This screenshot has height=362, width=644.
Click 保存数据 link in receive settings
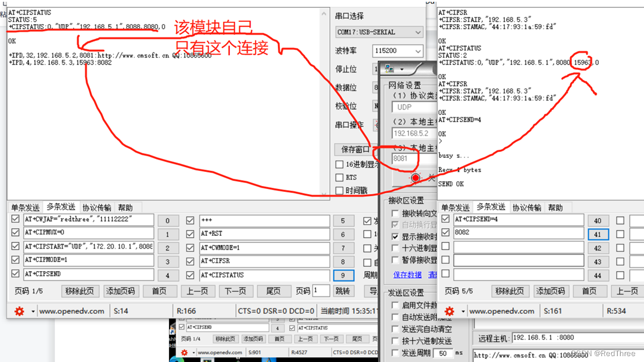(408, 275)
